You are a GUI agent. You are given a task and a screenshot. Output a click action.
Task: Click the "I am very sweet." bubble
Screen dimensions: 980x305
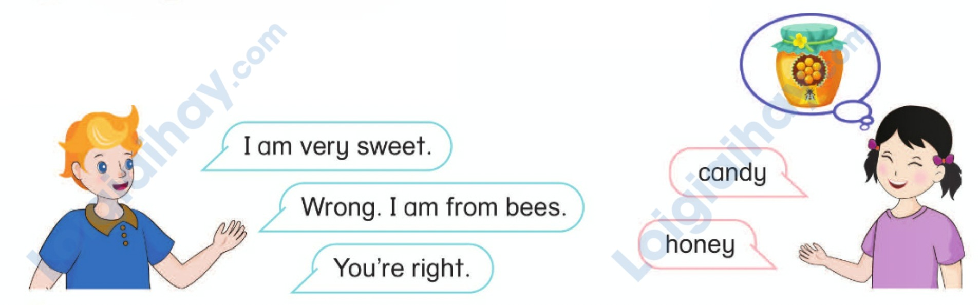point(337,147)
